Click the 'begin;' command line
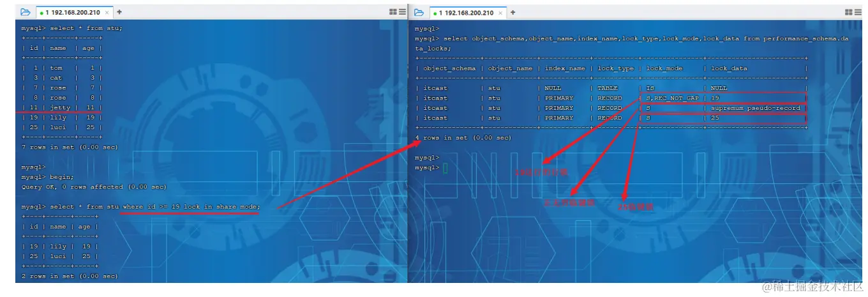This screenshot has height=297, width=868. (48, 177)
